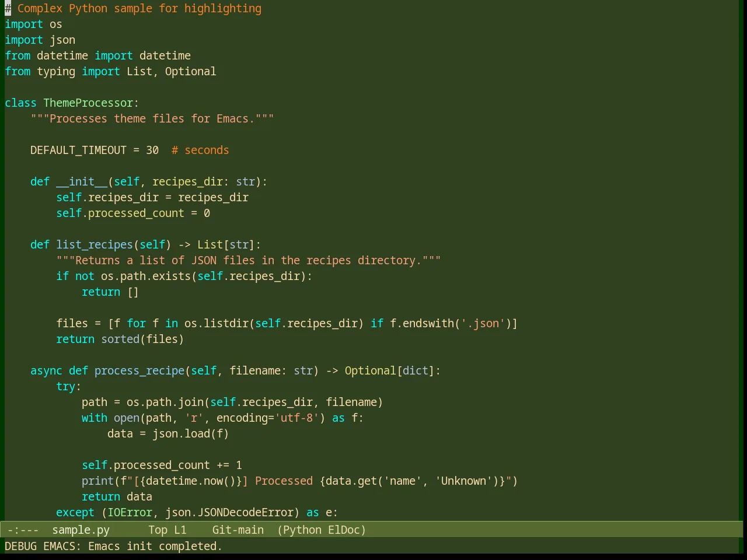
Task: Click the docstring 'Processes theme files for Emacs.'
Action: [x=152, y=118]
